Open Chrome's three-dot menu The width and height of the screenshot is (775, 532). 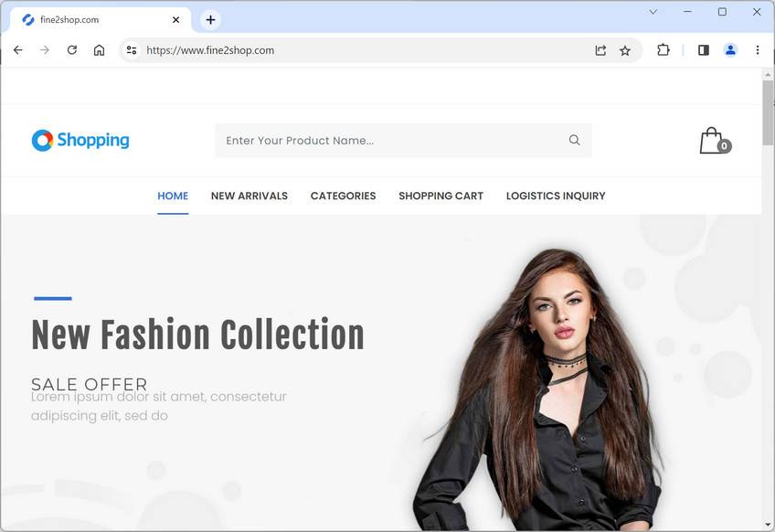(758, 50)
